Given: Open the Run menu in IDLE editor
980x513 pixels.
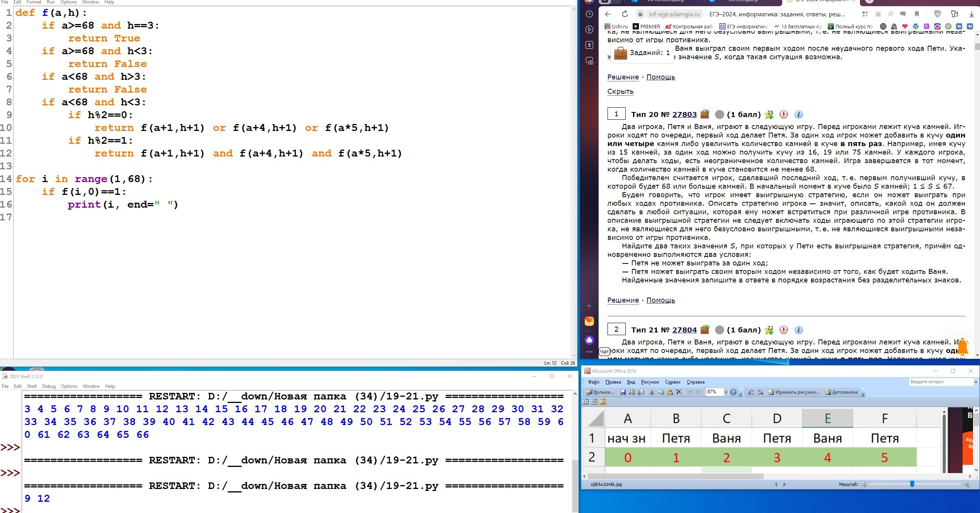Looking at the screenshot, I should click(51, 2).
